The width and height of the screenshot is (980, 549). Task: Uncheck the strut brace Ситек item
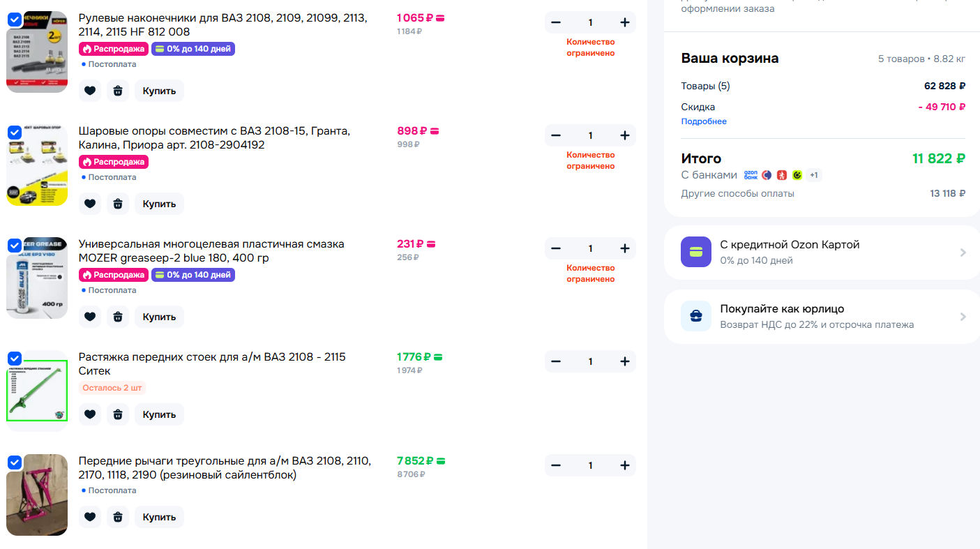(x=15, y=359)
